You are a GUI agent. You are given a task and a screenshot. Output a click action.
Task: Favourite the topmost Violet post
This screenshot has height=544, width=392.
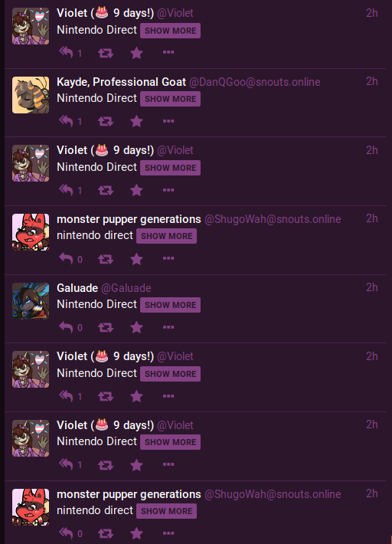[136, 53]
